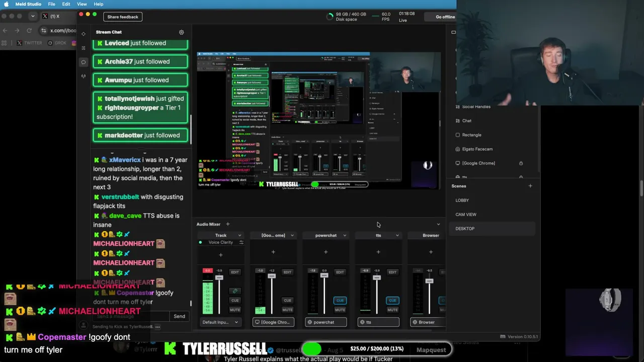The width and height of the screenshot is (644, 362).
Task: Add a new scene with plus icon
Action: pos(530,186)
